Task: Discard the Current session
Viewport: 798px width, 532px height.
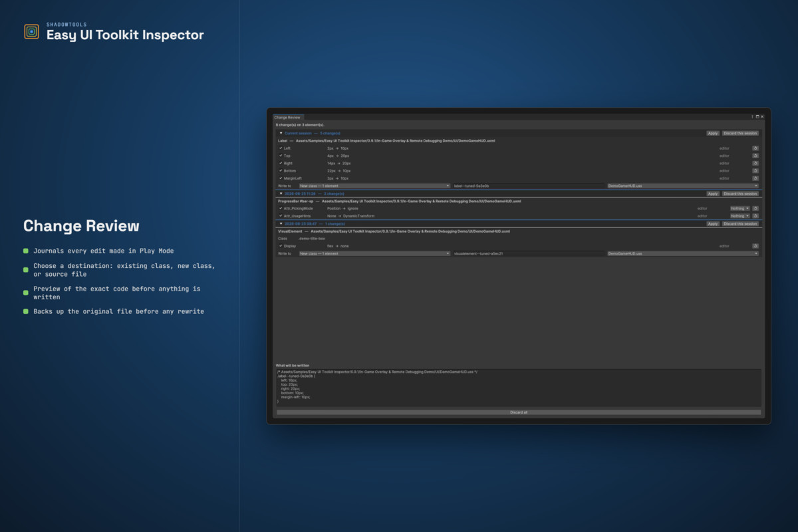Action: (x=740, y=133)
